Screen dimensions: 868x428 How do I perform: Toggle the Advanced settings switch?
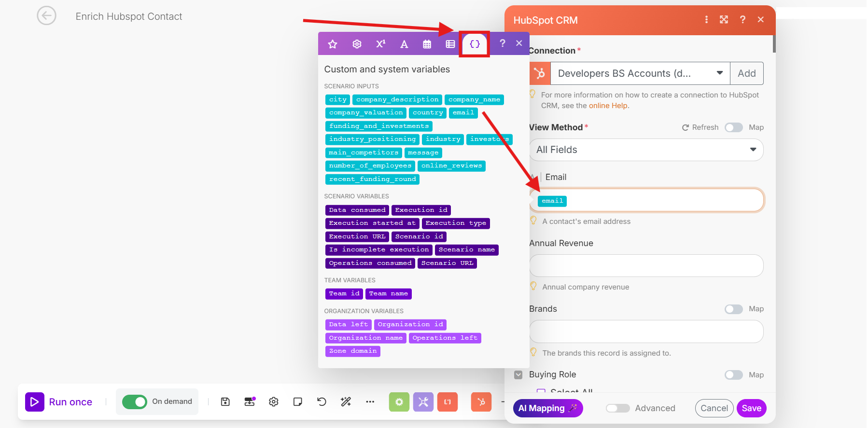tap(618, 408)
